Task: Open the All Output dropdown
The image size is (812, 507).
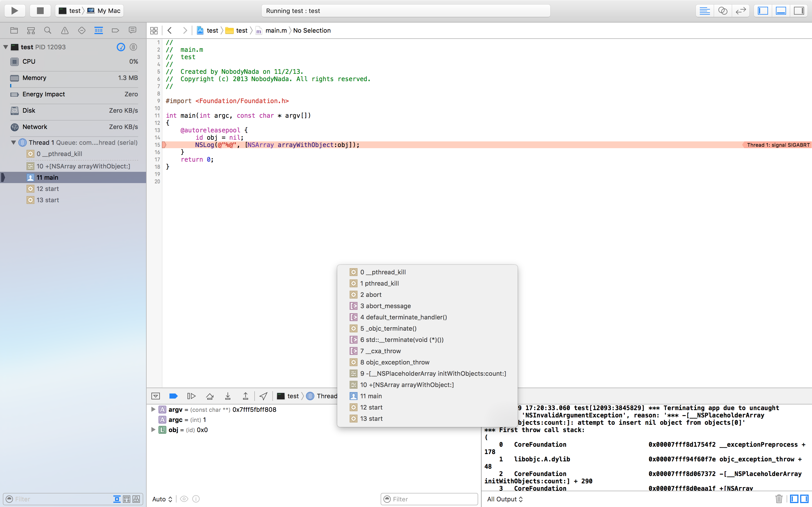Action: click(x=505, y=499)
